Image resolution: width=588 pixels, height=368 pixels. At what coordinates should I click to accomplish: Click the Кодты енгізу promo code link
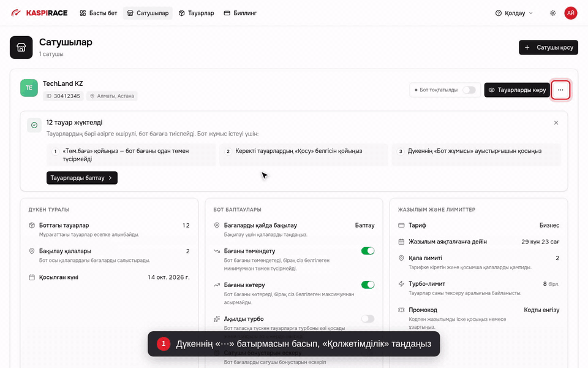click(x=541, y=310)
